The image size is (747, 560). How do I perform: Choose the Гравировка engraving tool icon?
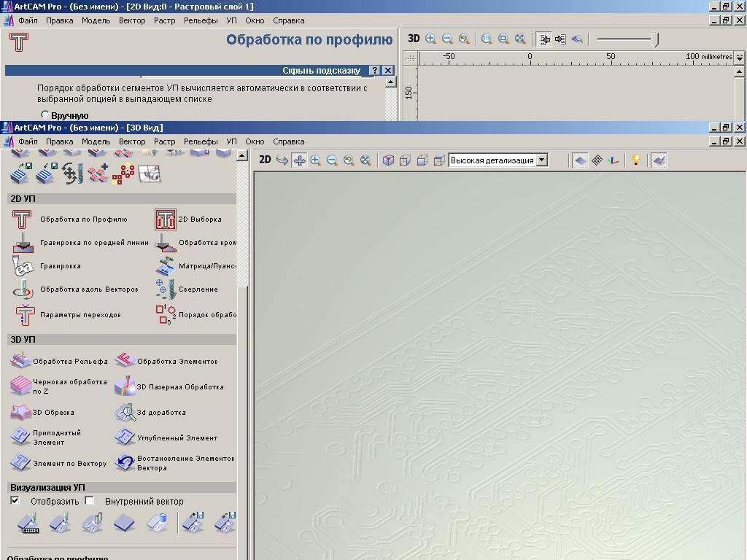tap(23, 266)
